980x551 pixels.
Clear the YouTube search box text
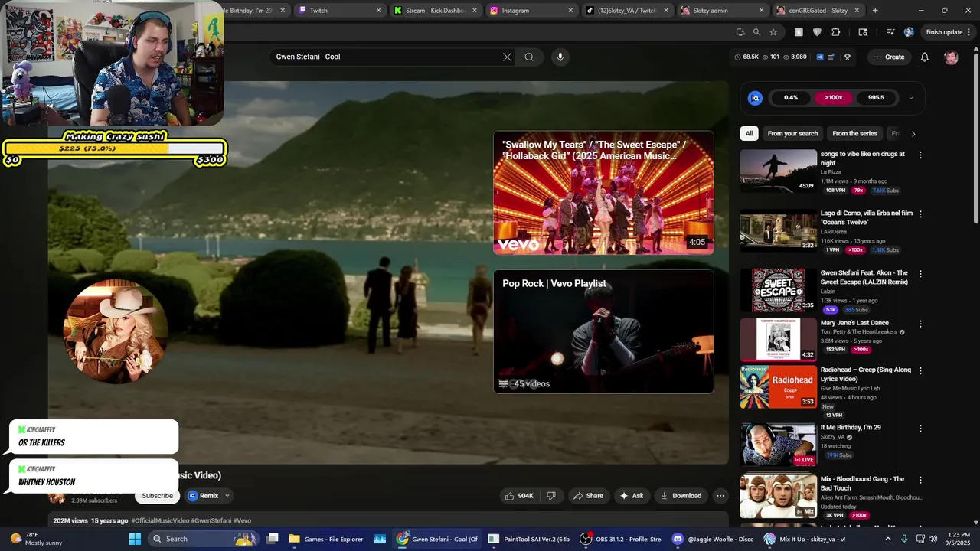(507, 57)
